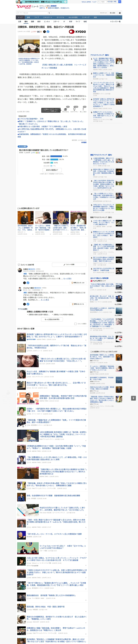138x644 pixels.
Task: Click the top banner ad 避難シミュレーションゲーム
Action: pos(42,2)
